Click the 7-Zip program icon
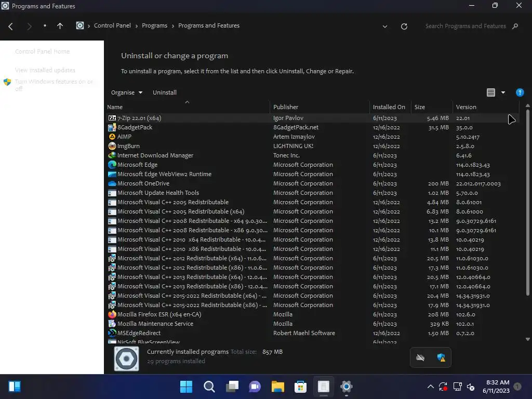Screen dimensions: 532x399 pos(112,118)
